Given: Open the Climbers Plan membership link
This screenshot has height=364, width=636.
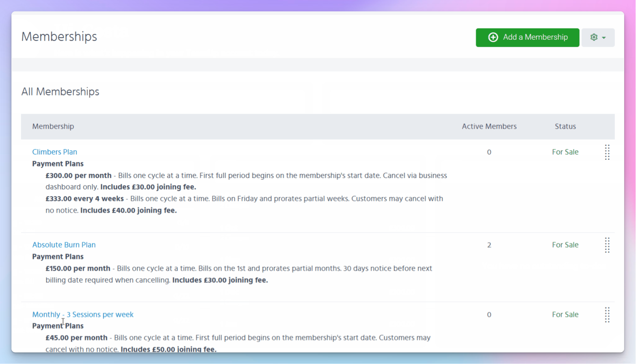Looking at the screenshot, I should (55, 152).
